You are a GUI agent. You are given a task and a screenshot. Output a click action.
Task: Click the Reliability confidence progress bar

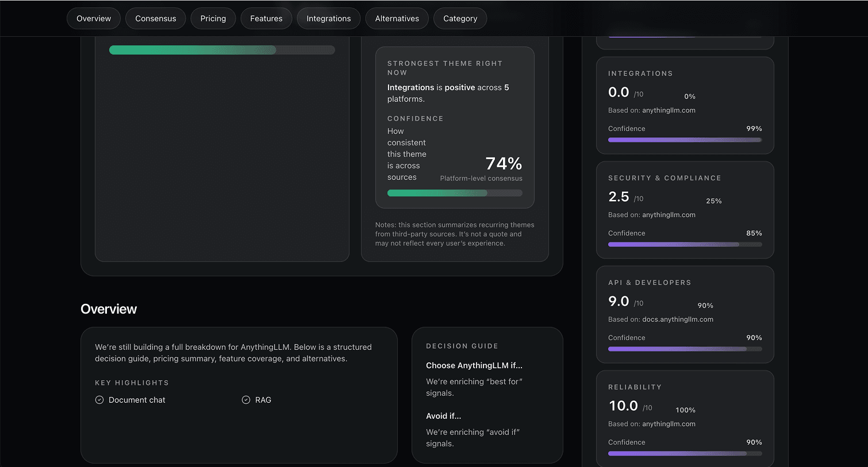point(685,453)
